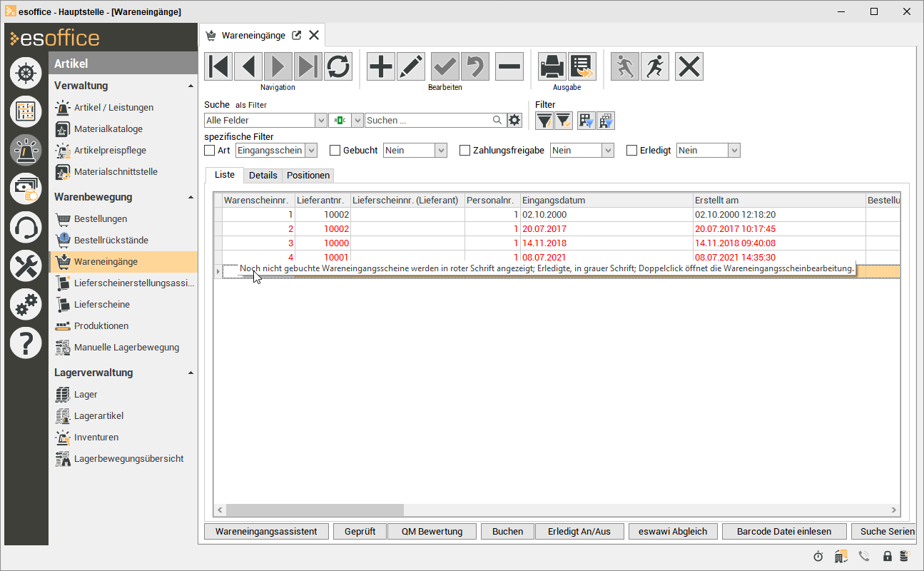
Task: Click first funnel filter edit icon
Action: (544, 121)
